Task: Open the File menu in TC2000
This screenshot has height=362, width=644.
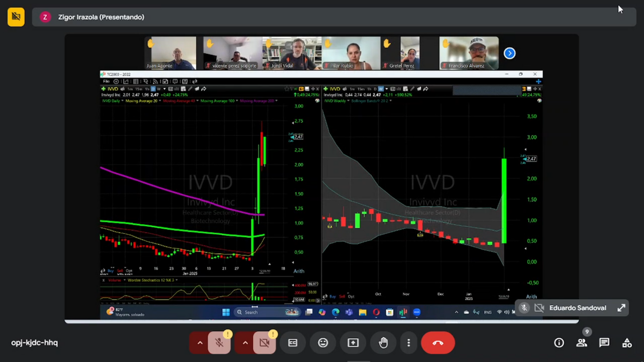Action: [107, 81]
